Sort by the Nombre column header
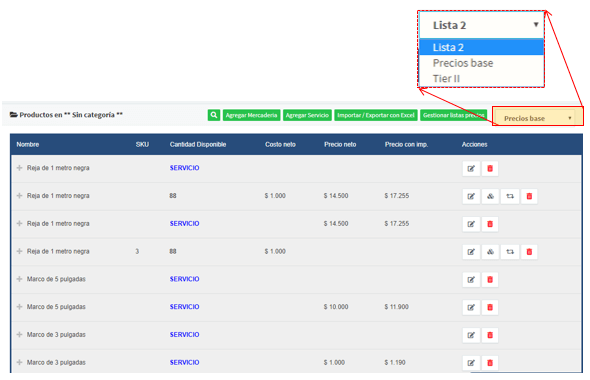This screenshot has height=380, width=590. (28, 144)
